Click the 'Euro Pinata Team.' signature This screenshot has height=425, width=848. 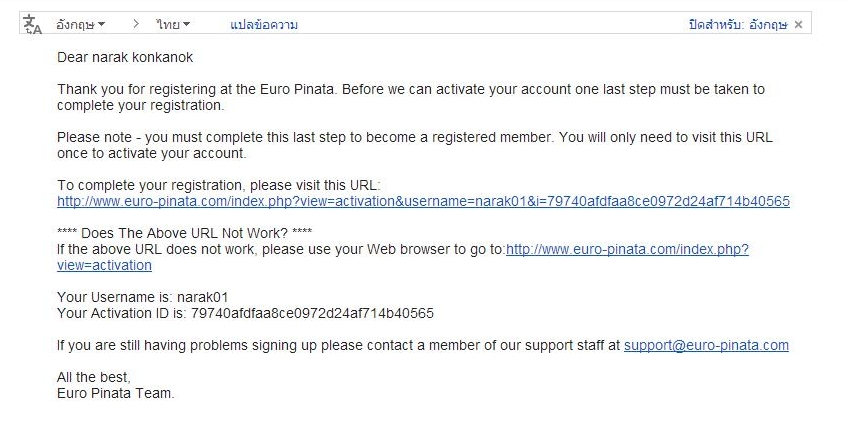[x=116, y=393]
